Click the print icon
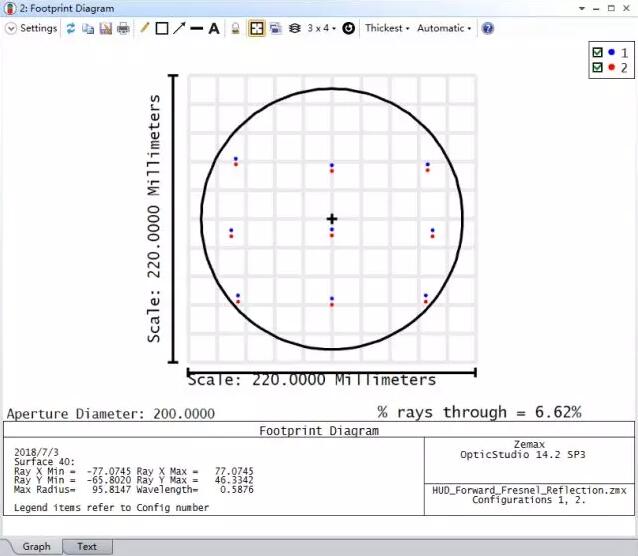 [122, 28]
